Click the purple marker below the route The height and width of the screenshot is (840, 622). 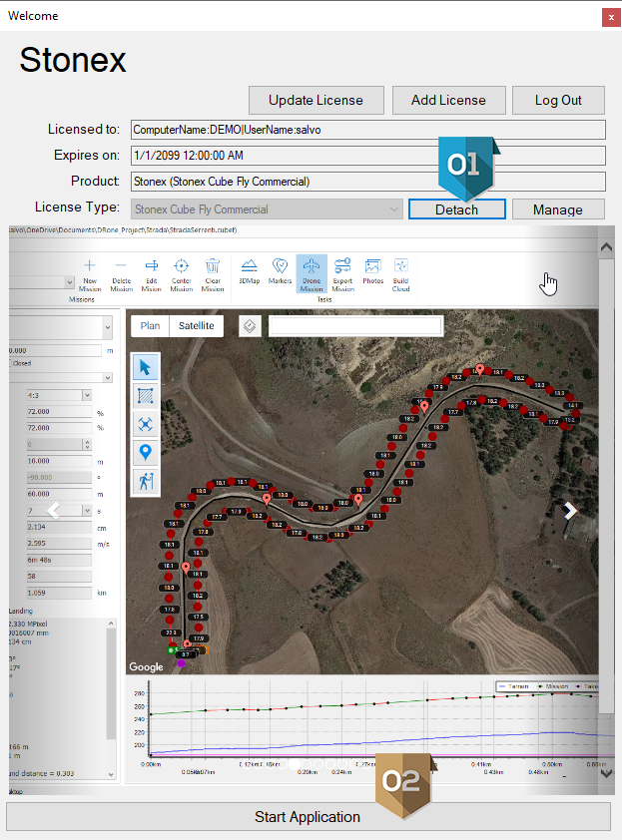coord(182,663)
